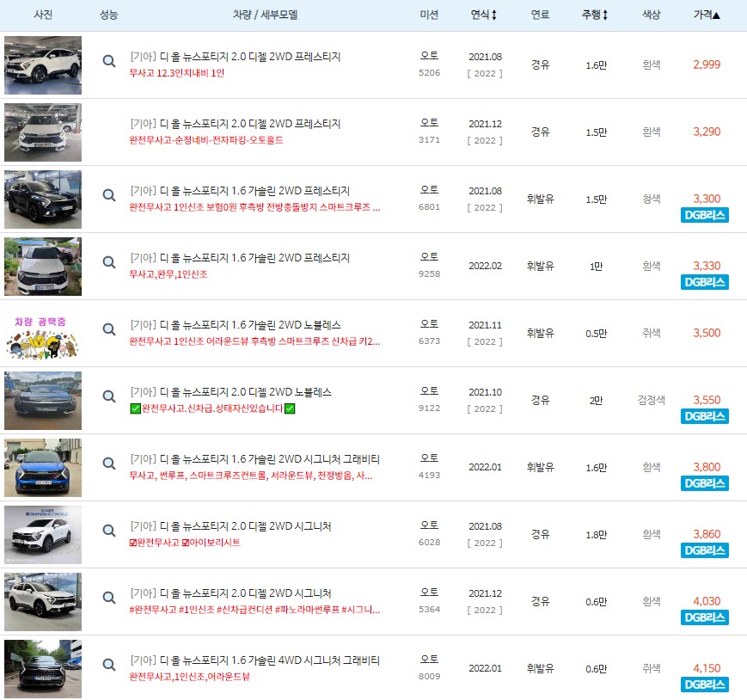Viewport: 747px width, 700px height.
Task: Open the magnifier icon for the 4,150 4WD listing
Action: 109,666
